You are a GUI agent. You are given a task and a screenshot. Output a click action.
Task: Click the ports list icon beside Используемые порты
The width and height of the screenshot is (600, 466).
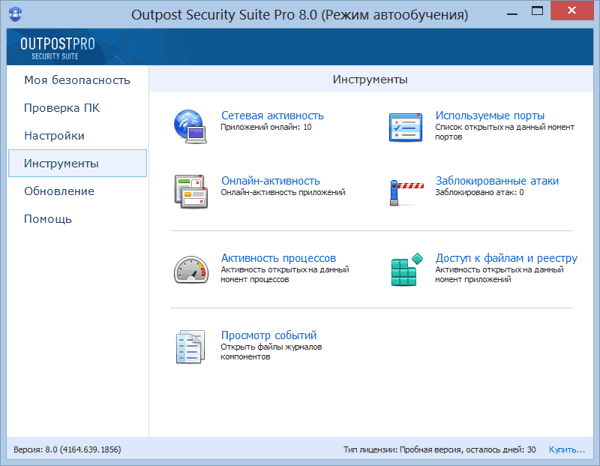click(x=407, y=126)
